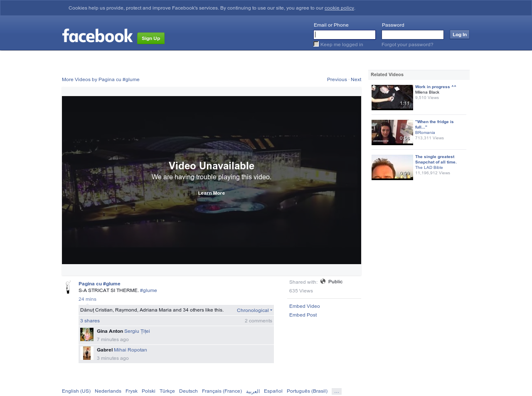Viewport: 532px width, 396px height.
Task: Click the '9,510 Views' count
Action: click(427, 98)
